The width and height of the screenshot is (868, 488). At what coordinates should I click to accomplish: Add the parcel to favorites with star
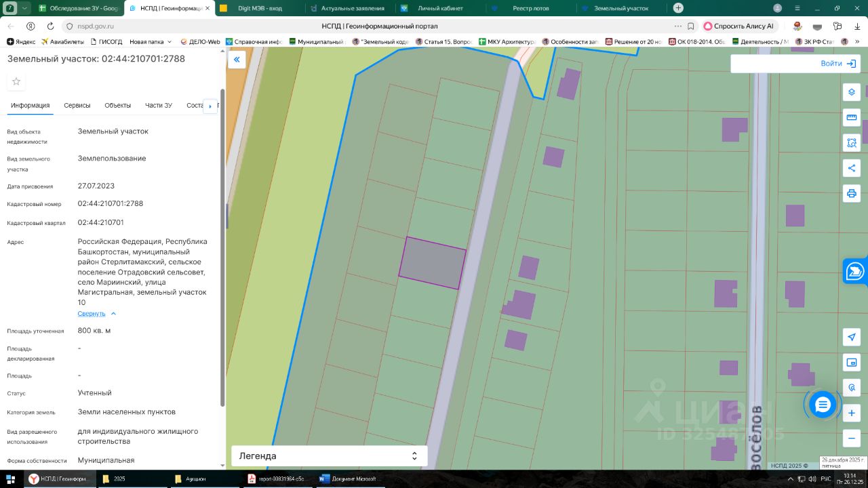(x=16, y=81)
